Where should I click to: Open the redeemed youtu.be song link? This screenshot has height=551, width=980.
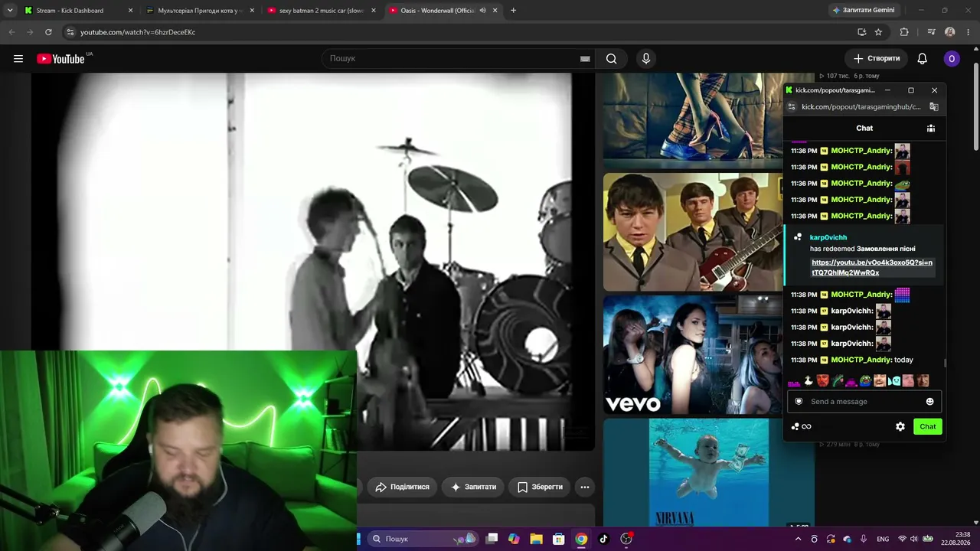(x=872, y=268)
